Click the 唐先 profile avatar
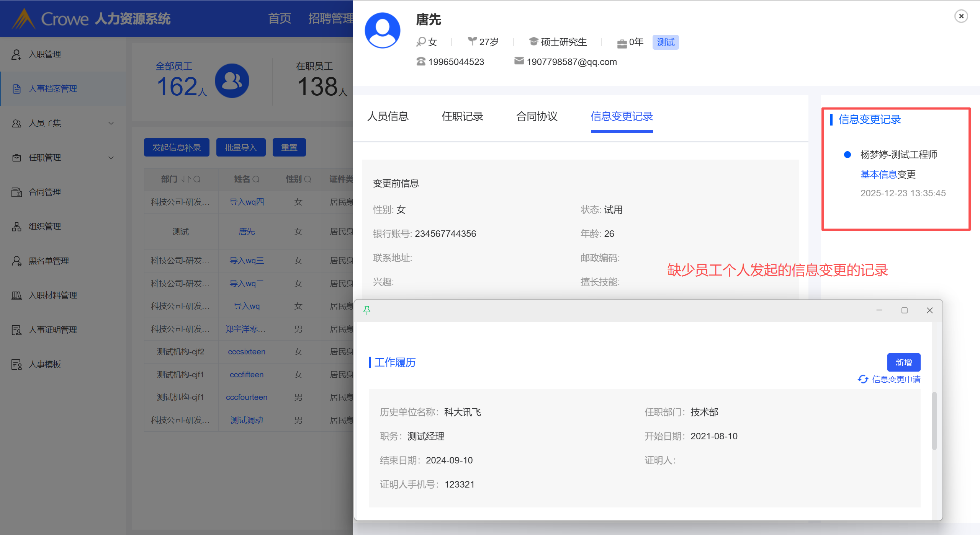980x535 pixels. click(x=382, y=31)
